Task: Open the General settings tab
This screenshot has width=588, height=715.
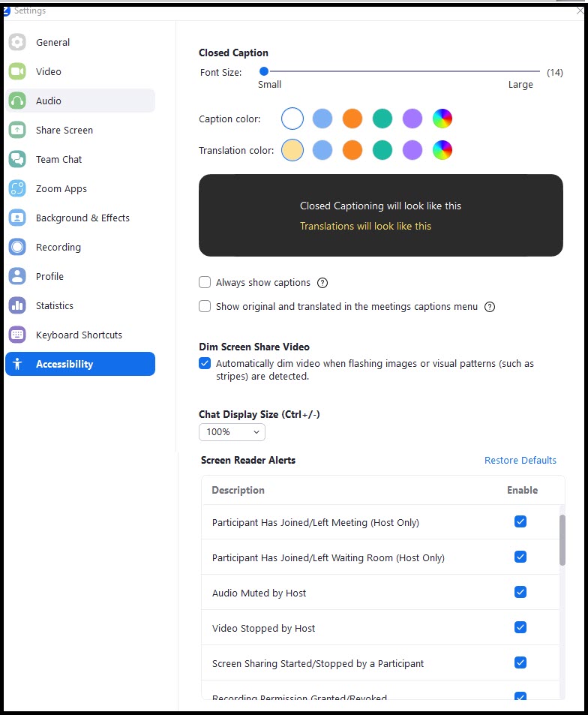Action: tap(80, 43)
